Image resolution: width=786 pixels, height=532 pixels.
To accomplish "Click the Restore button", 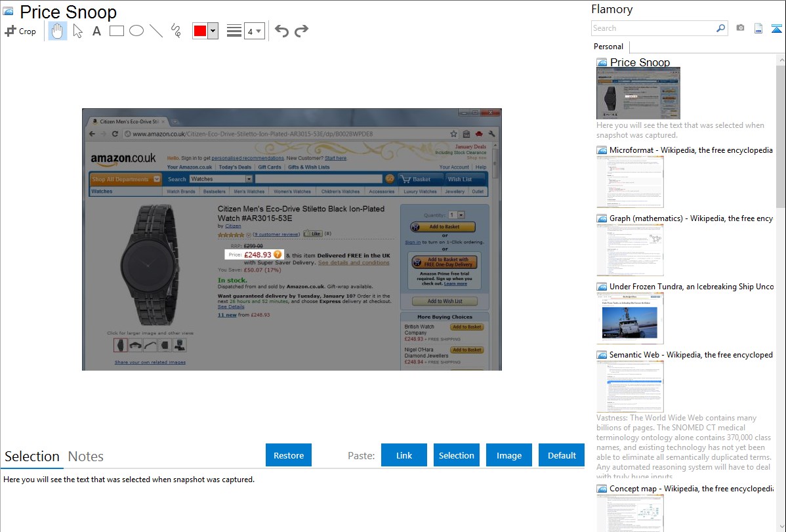I will pos(289,455).
